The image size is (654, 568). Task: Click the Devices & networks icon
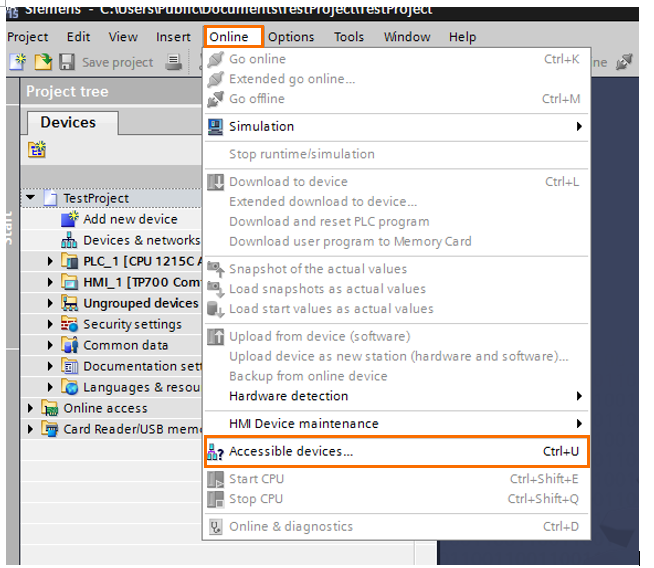[x=69, y=240]
